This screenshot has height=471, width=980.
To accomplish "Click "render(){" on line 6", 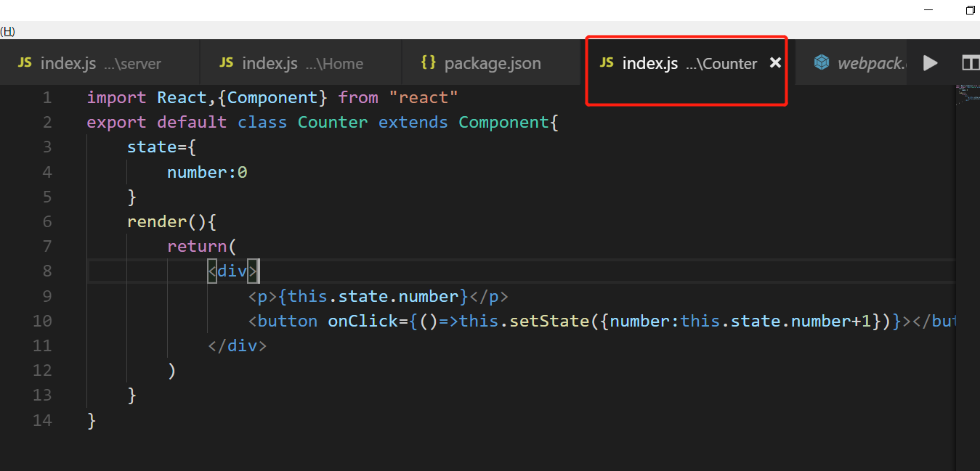I will point(172,221).
